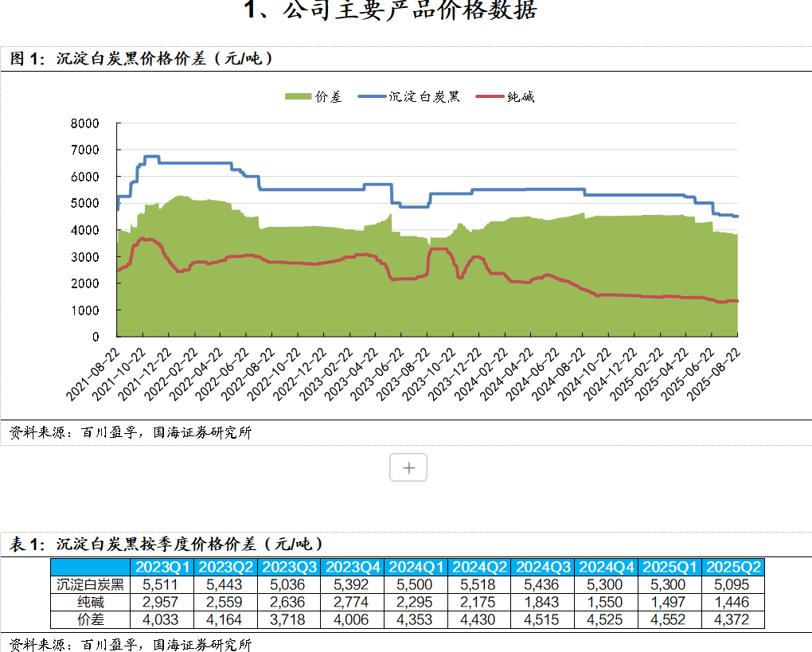Click the cell value 4,430
Image resolution: width=812 pixels, height=652 pixels.
pos(478,619)
